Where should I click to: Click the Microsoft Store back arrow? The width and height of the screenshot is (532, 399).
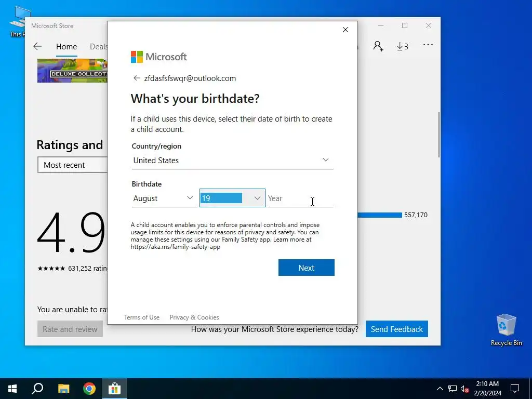click(37, 46)
